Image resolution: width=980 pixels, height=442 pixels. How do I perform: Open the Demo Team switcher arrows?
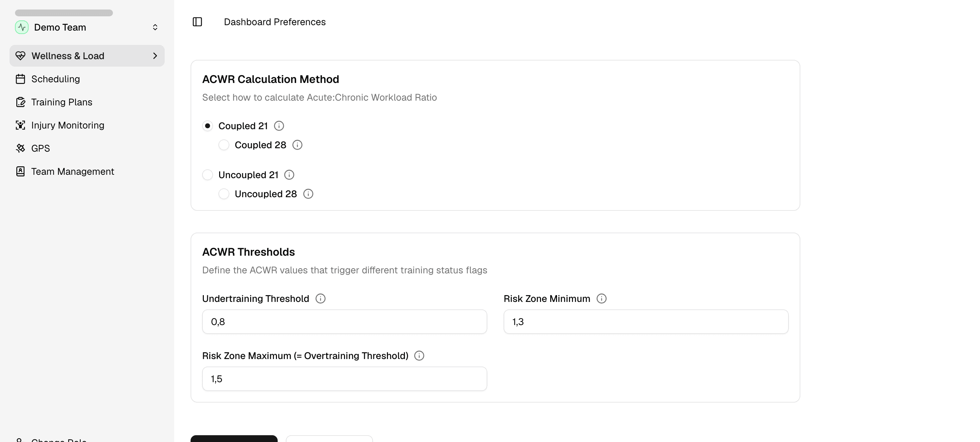[x=155, y=27]
